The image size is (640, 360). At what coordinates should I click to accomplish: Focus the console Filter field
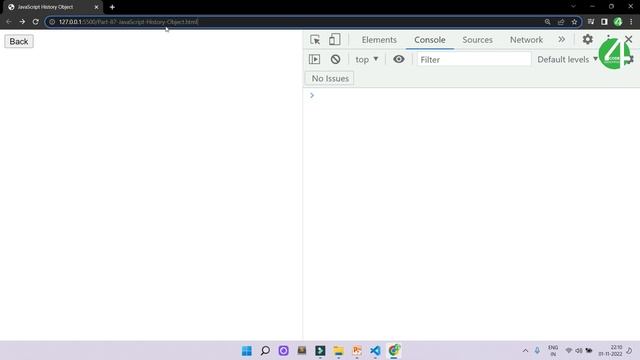tap(473, 60)
